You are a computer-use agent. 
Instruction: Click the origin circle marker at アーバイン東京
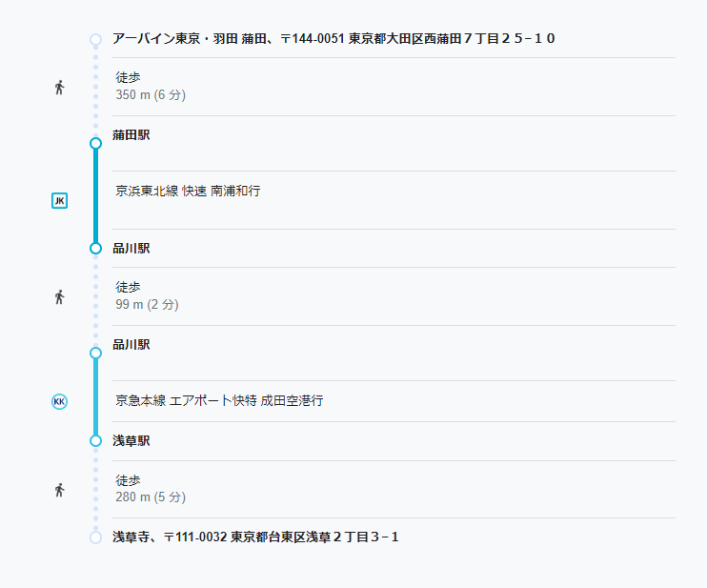[x=95, y=39]
